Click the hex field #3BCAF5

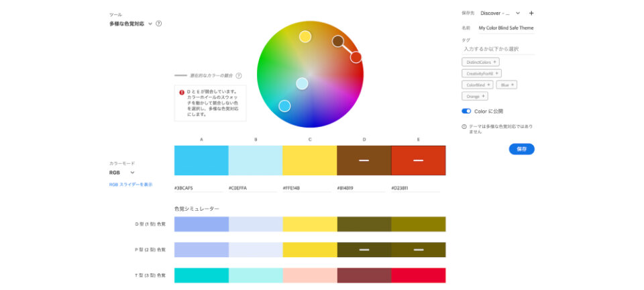198,189
